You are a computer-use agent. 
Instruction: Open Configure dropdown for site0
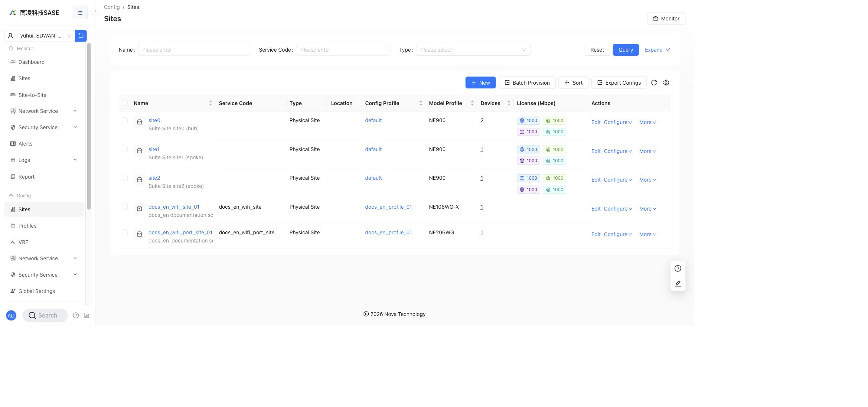(618, 122)
